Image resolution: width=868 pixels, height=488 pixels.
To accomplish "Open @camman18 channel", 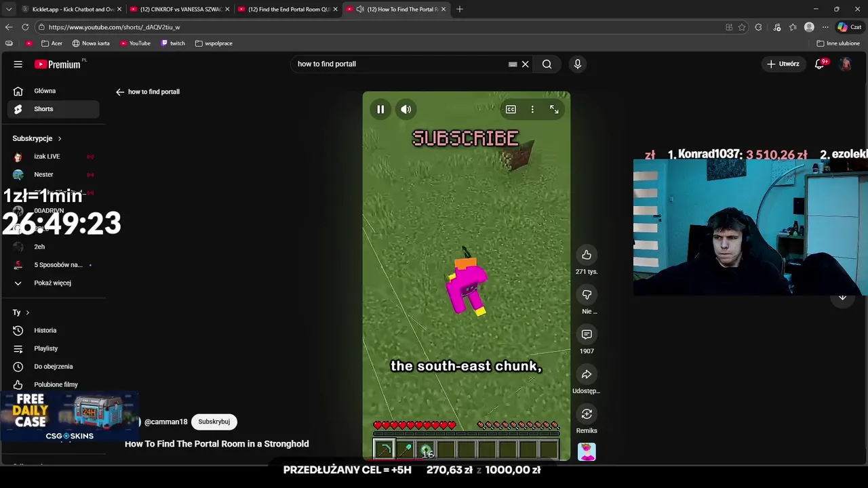I will (165, 422).
